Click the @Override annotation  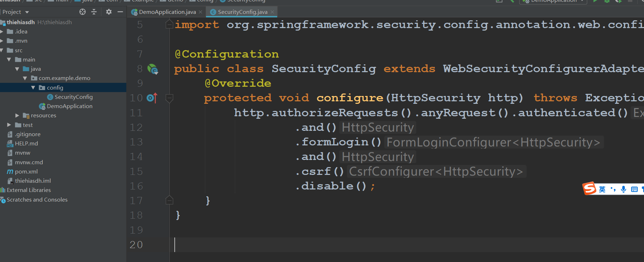click(238, 83)
